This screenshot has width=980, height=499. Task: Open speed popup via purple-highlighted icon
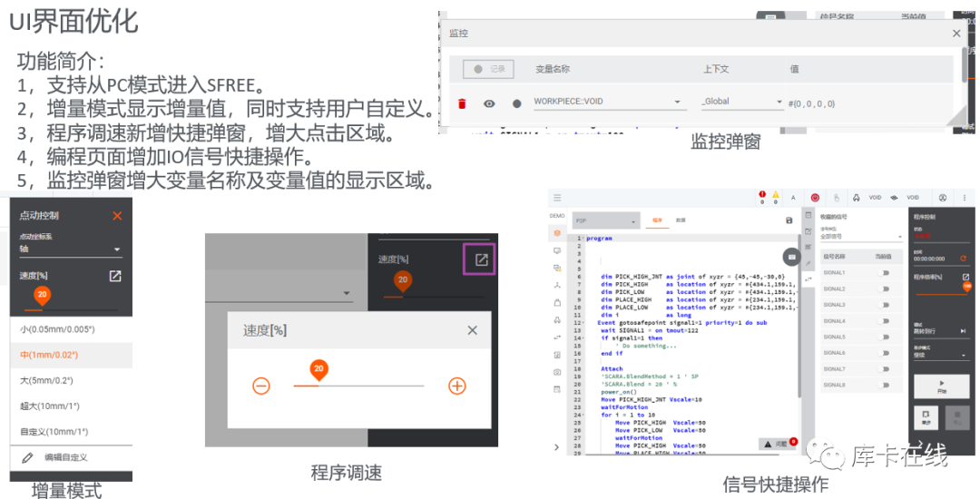482,260
